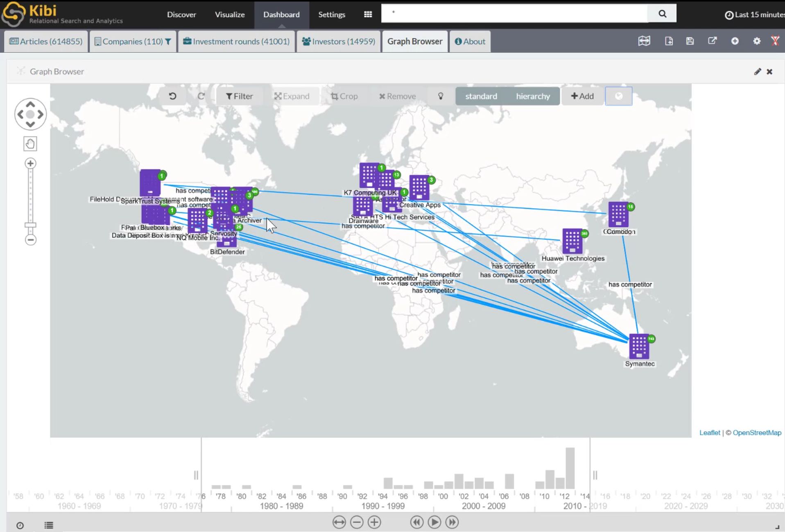This screenshot has height=532, width=785.
Task: Click the Add button
Action: pyautogui.click(x=582, y=96)
